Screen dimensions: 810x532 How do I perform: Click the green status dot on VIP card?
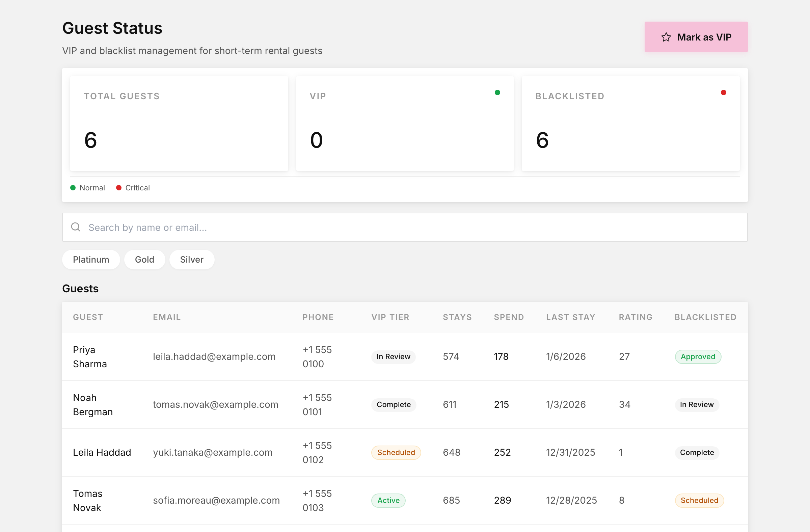pyautogui.click(x=497, y=92)
